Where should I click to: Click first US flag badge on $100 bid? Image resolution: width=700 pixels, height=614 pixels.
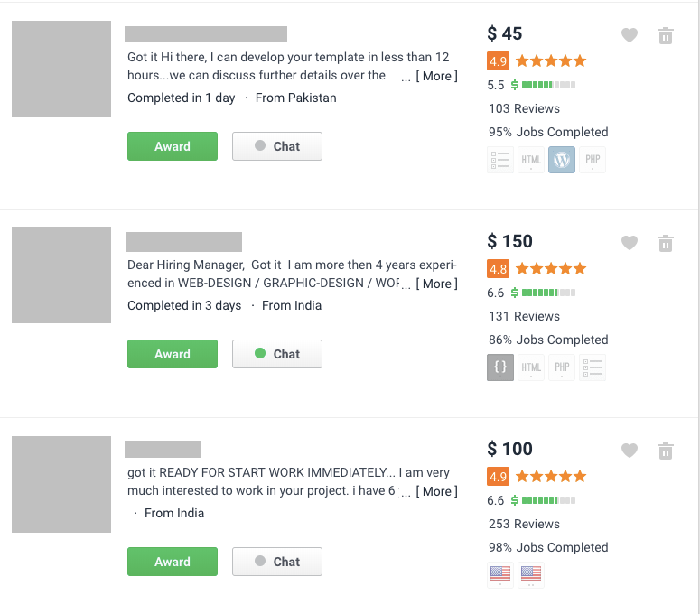click(500, 573)
